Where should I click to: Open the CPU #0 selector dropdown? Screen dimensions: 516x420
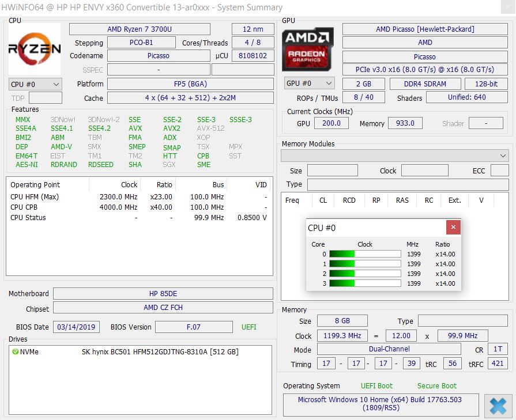(x=35, y=84)
